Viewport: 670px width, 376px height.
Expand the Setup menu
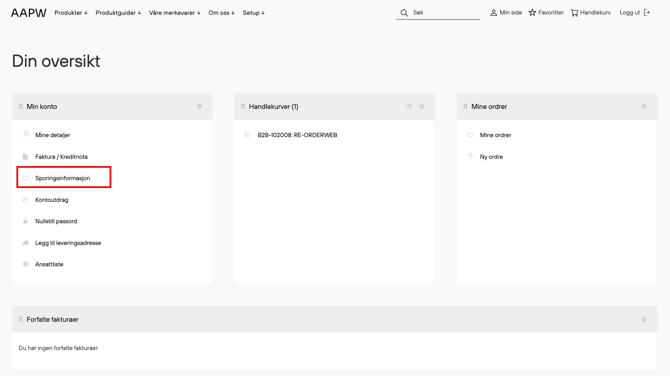[253, 13]
